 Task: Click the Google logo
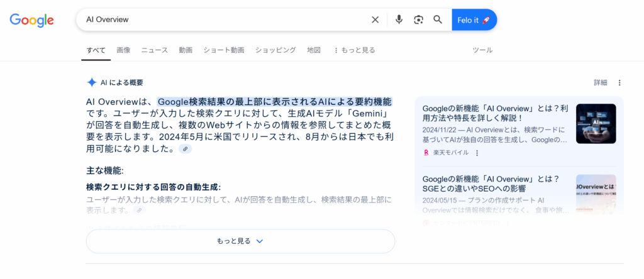point(31,19)
